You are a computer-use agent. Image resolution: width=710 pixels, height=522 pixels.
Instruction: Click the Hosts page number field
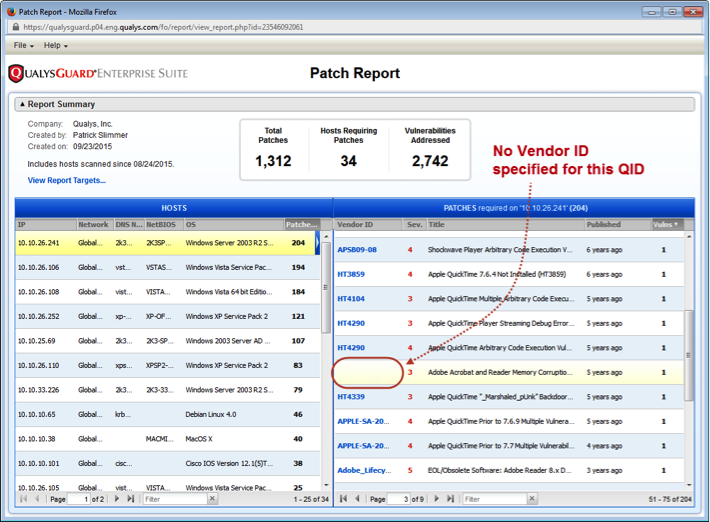(x=79, y=499)
